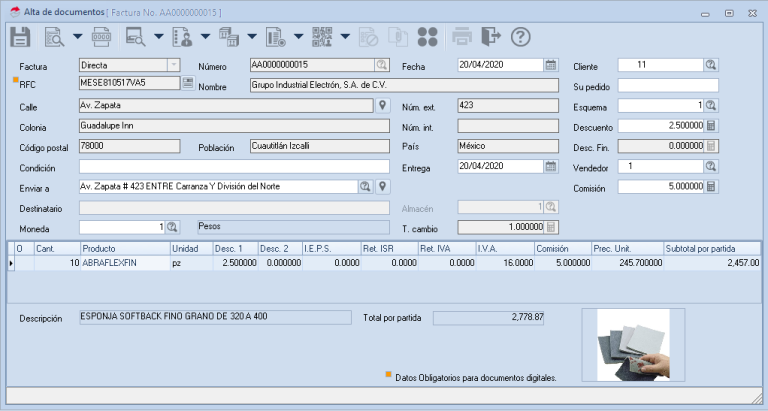Viewport: 768px width, 411px height.
Task: Click the Vendedor field showing 1
Action: pos(661,167)
